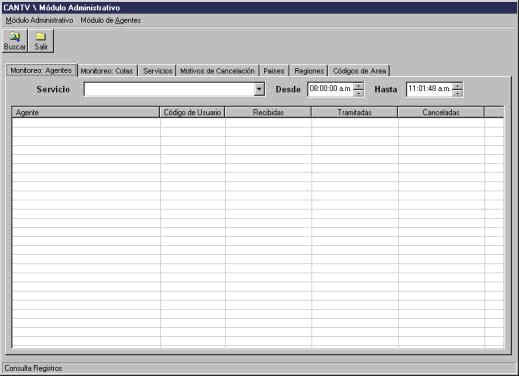Click the Código de Usuario column header
519x376 pixels.
click(x=192, y=112)
